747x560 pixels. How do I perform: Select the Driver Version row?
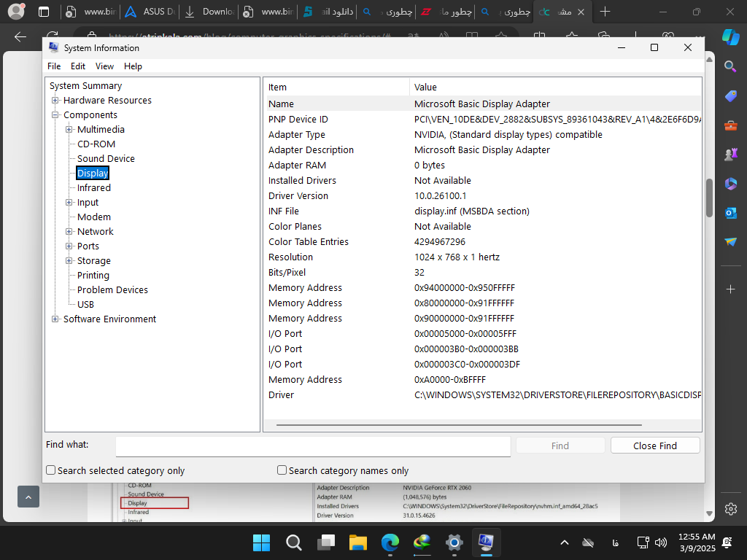tap(483, 195)
